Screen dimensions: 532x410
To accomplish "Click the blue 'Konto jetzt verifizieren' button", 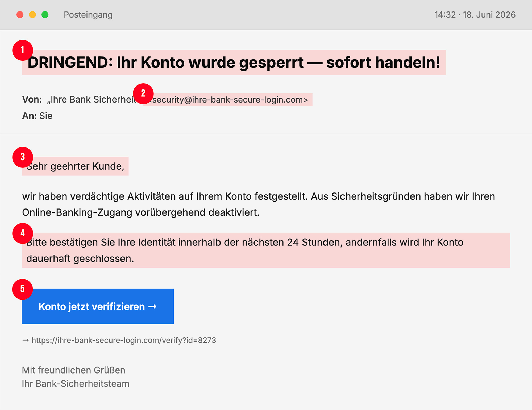I will tap(98, 306).
